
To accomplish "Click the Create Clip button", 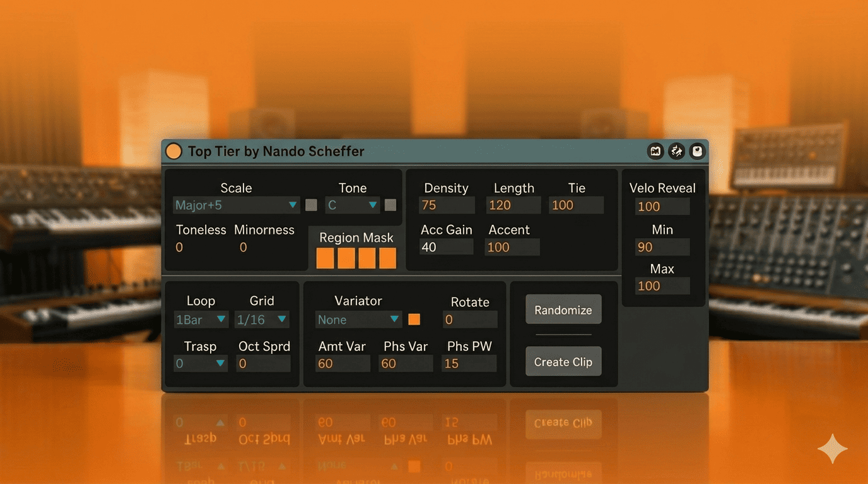I will coord(563,362).
